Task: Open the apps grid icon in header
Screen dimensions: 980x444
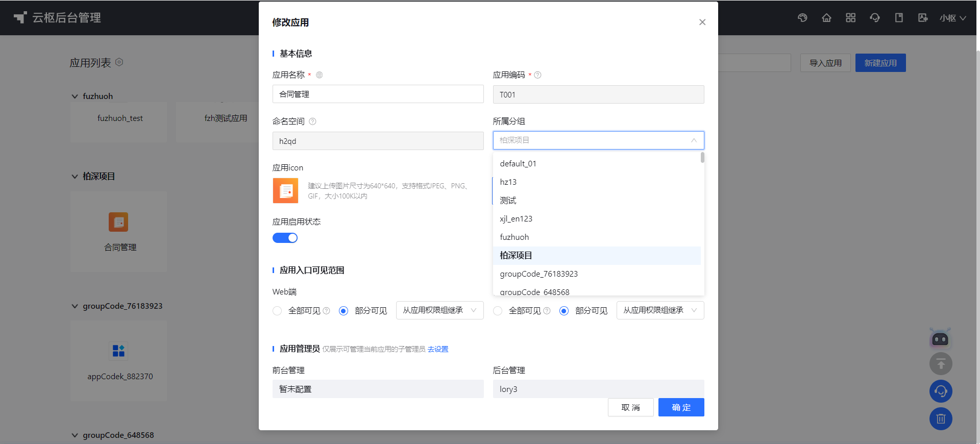Action: pyautogui.click(x=850, y=18)
